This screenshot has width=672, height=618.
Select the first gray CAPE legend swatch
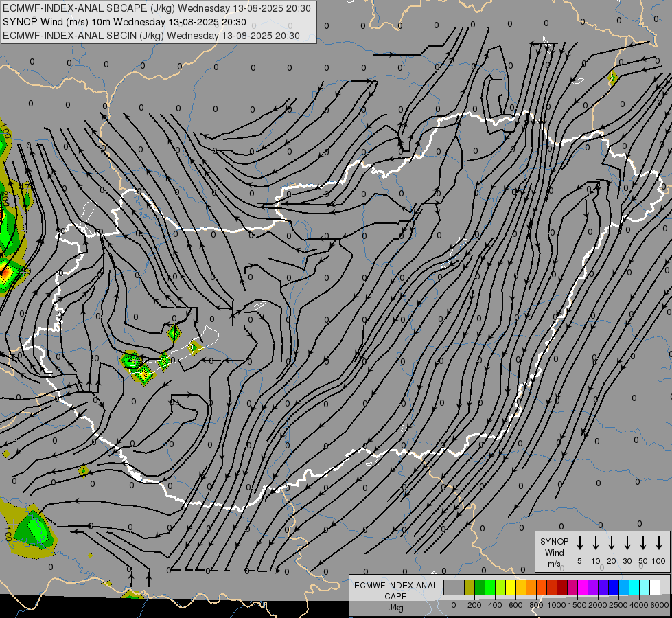click(449, 587)
